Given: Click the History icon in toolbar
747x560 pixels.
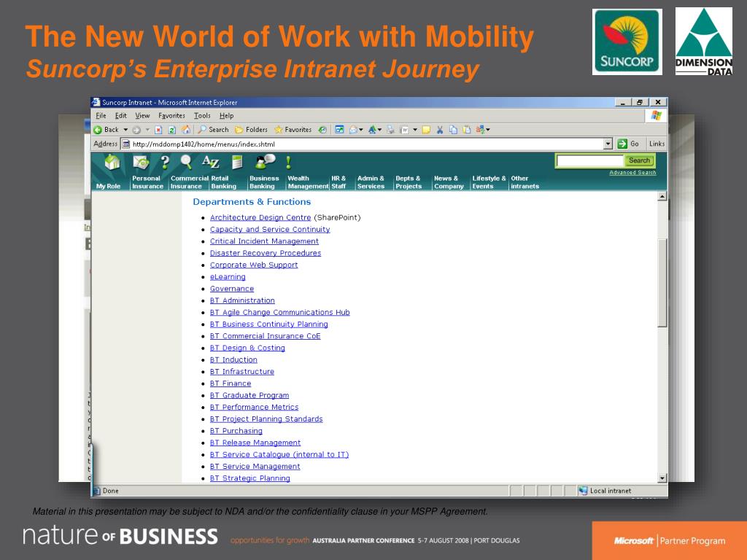Looking at the screenshot, I should [322, 130].
